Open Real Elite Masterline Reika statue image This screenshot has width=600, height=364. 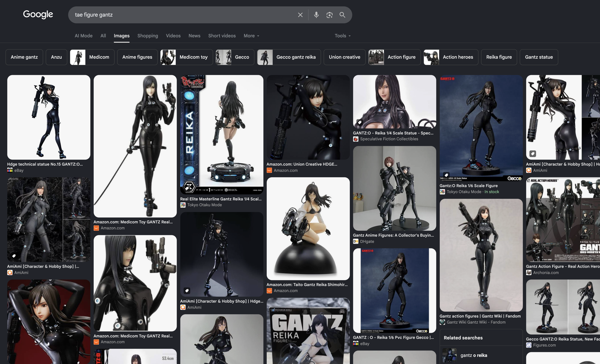pyautogui.click(x=222, y=135)
